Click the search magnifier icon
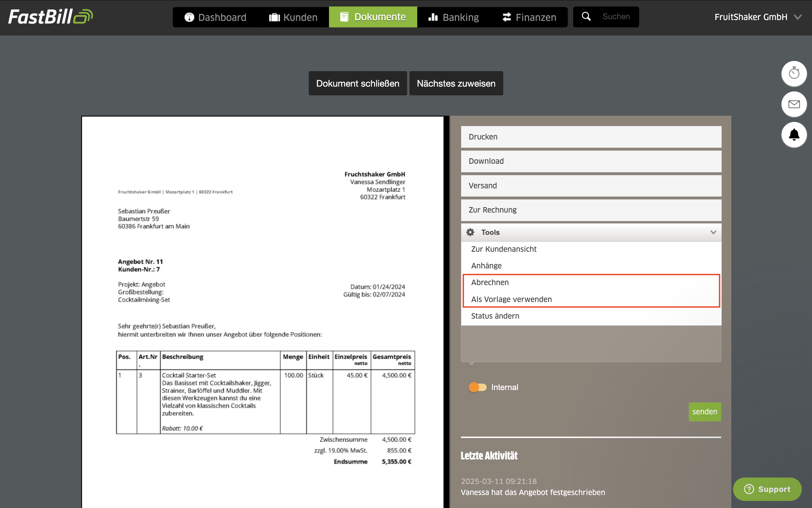Screen dimensions: 812x508 pos(586,16)
